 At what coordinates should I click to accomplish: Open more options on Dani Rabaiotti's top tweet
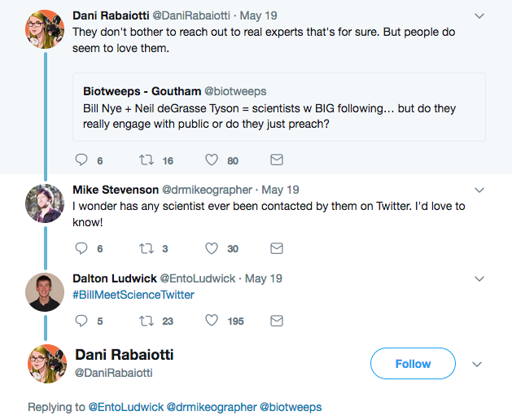[479, 16]
